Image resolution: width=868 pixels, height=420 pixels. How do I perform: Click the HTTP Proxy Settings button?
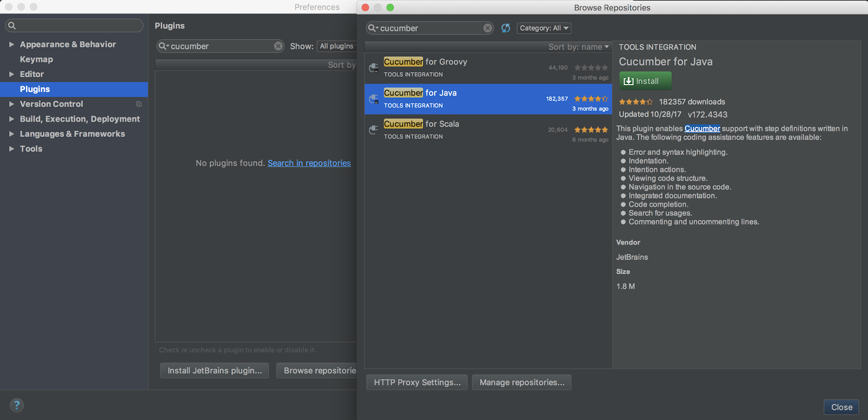tap(417, 383)
